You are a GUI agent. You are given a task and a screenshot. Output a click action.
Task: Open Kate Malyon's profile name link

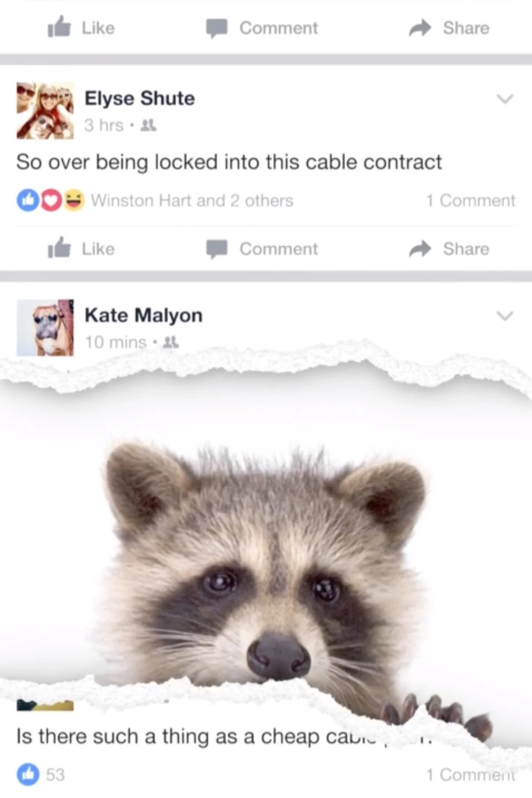[x=144, y=315]
